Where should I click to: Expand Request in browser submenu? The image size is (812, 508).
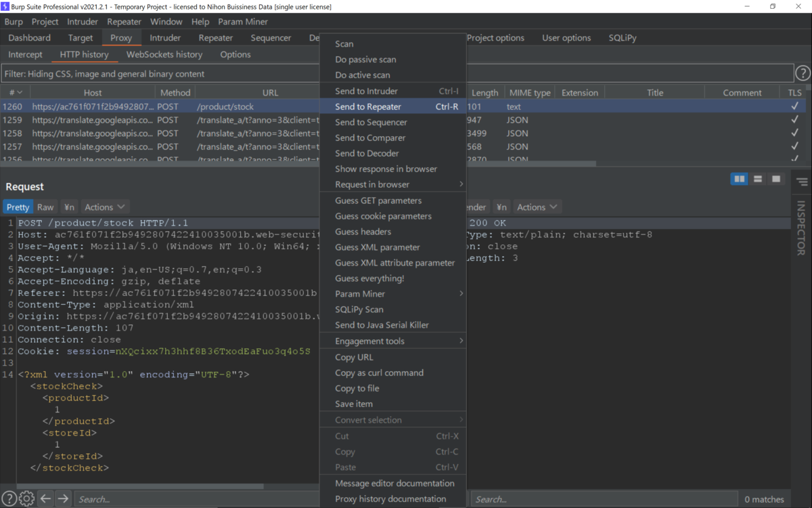pos(392,184)
